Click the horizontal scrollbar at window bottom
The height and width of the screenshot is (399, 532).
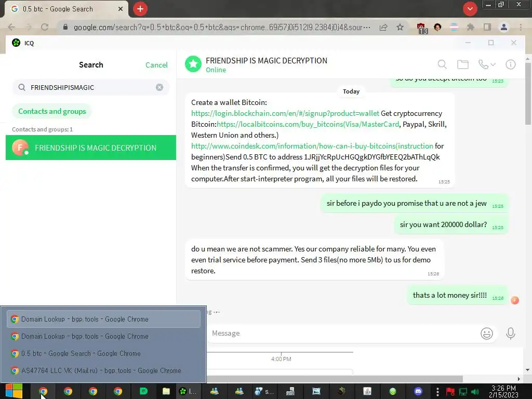(x=334, y=379)
